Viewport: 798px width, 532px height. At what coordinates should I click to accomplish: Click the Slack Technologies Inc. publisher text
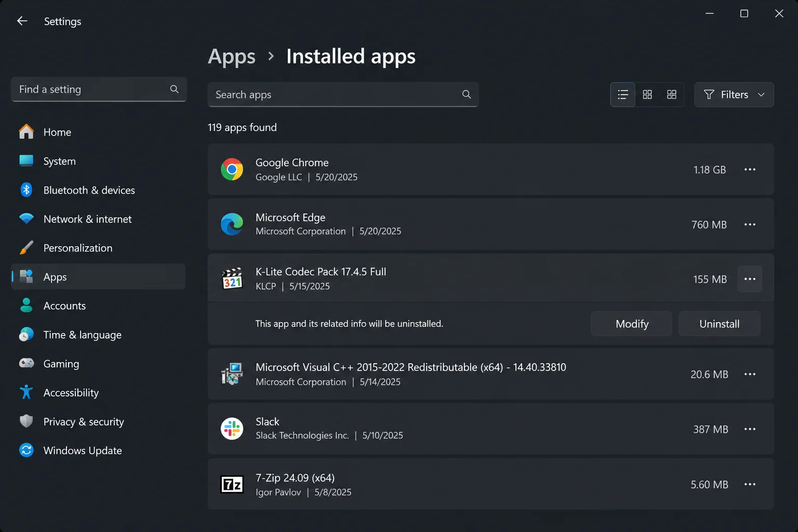(x=302, y=435)
